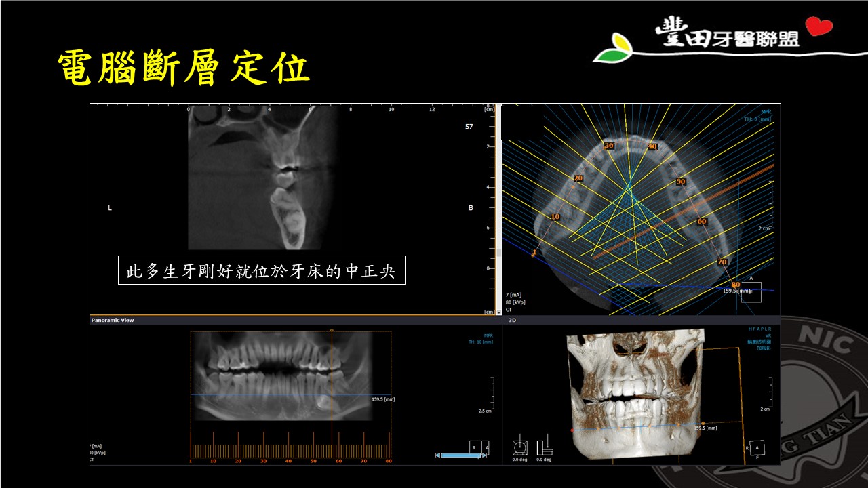
Task: Click the 3D skull rendering
Action: click(635, 396)
